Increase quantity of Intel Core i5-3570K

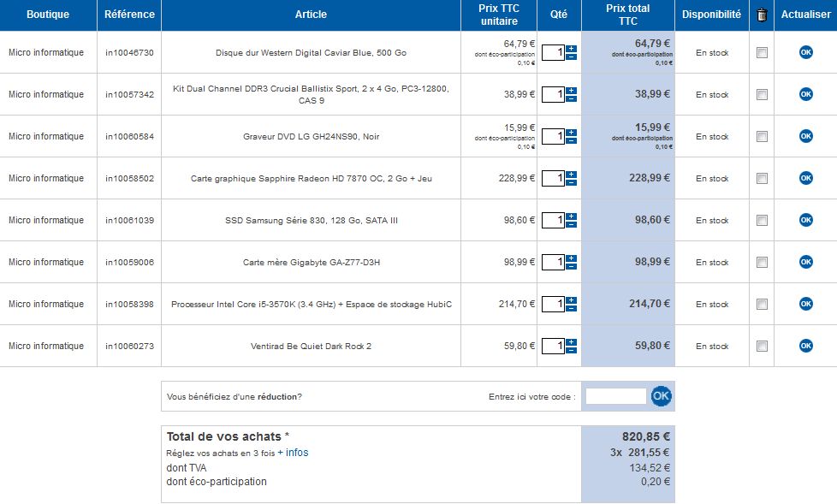coord(571,300)
